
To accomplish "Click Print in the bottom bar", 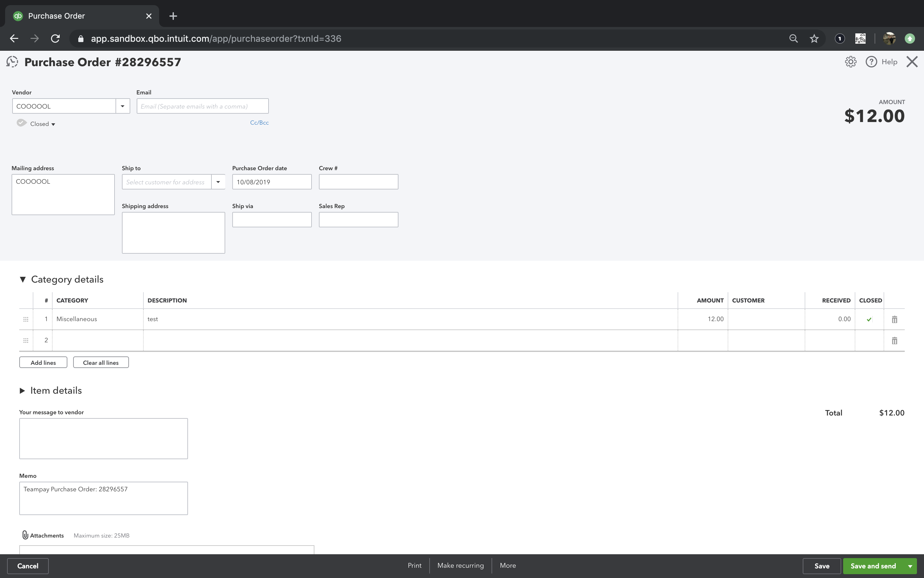I will (x=415, y=565).
